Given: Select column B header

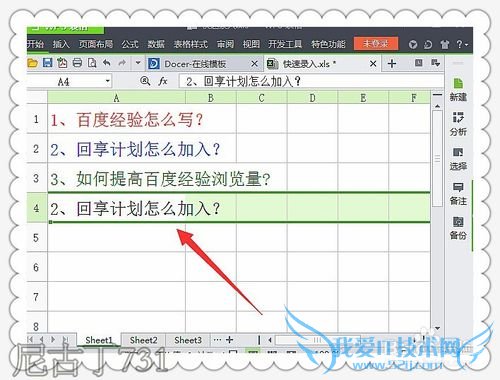Looking at the screenshot, I should click(211, 98).
